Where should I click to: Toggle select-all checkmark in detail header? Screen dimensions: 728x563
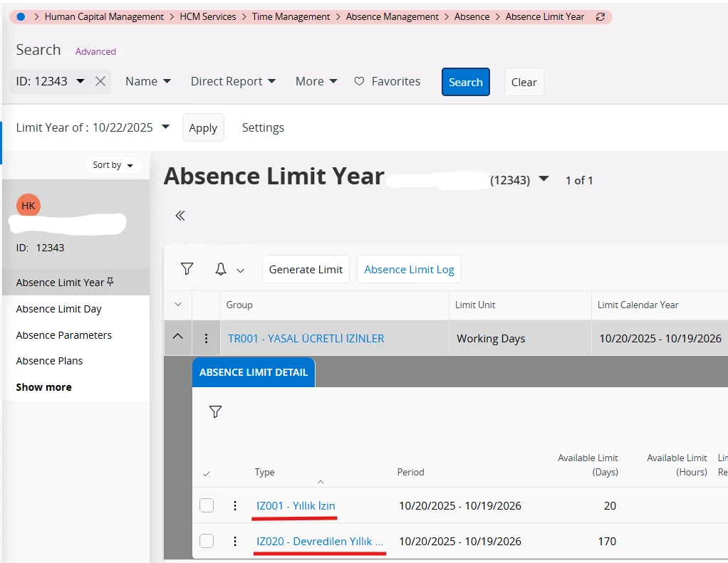(207, 473)
